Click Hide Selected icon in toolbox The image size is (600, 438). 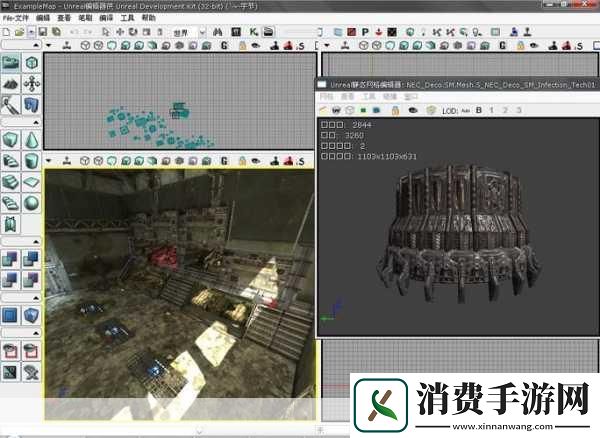31,351
